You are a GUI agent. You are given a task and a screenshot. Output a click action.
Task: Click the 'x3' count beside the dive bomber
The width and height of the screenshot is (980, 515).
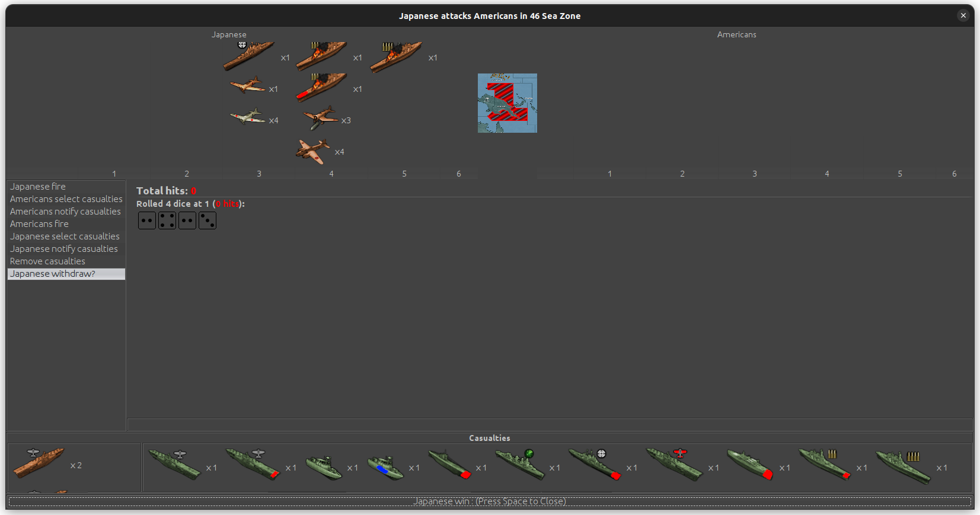click(346, 120)
